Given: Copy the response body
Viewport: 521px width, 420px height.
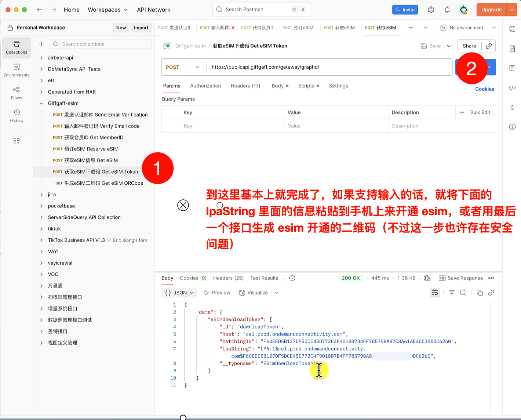Looking at the screenshot, I should pos(480,293).
